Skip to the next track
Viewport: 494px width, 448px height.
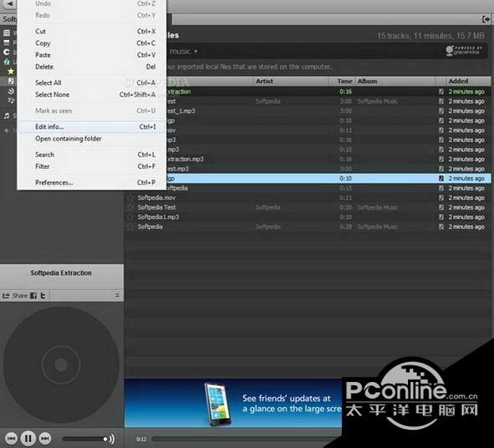(x=45, y=438)
